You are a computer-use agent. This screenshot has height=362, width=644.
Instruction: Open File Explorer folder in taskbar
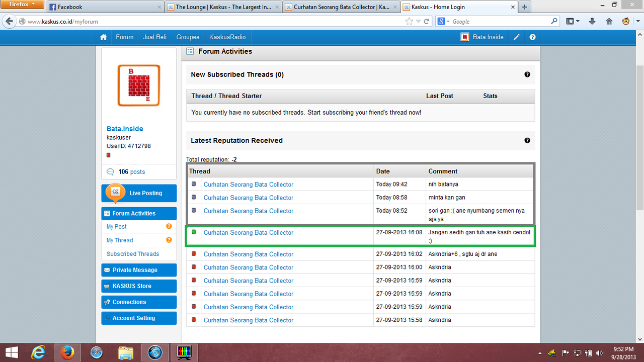[126, 353]
